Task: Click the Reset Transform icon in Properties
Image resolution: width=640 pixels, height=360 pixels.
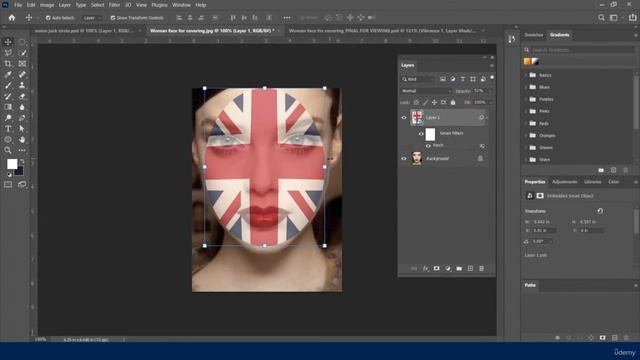Action: tap(600, 211)
